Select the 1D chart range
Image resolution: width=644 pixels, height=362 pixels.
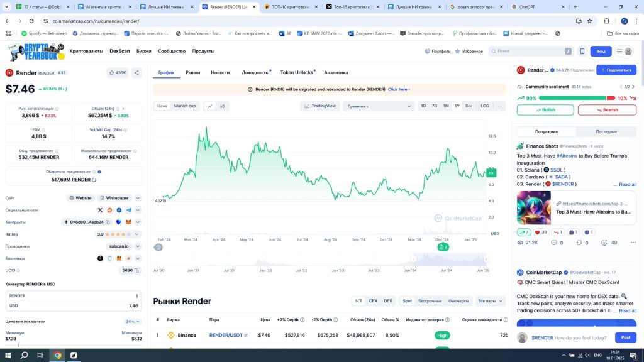tap(423, 106)
